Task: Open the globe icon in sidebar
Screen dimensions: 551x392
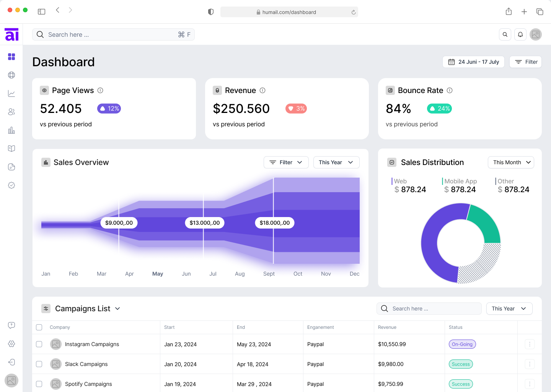Action: (11, 75)
